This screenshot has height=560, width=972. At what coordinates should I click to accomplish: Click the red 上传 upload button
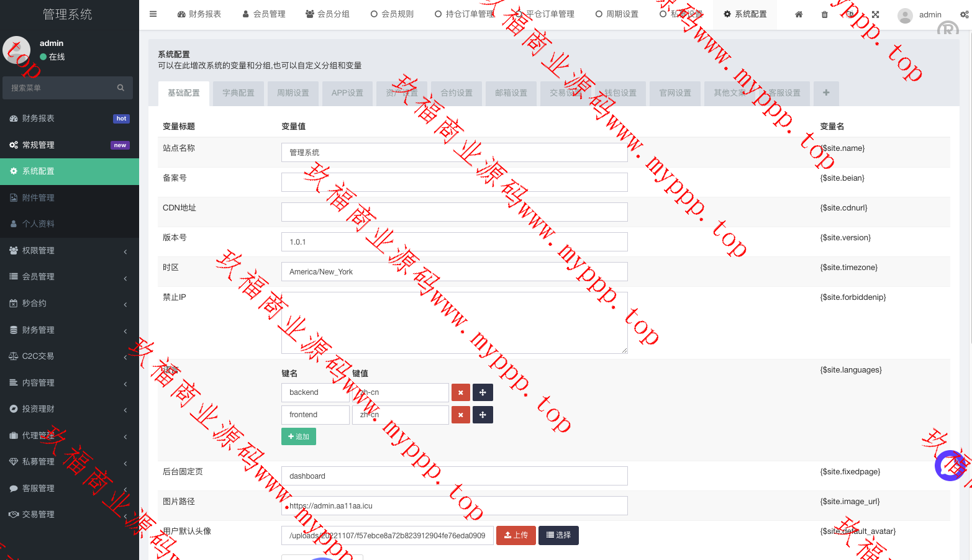coord(516,535)
